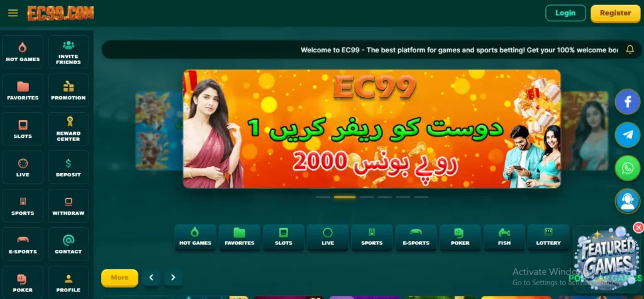
Task: Close the Featured Games popup
Action: coord(638,227)
